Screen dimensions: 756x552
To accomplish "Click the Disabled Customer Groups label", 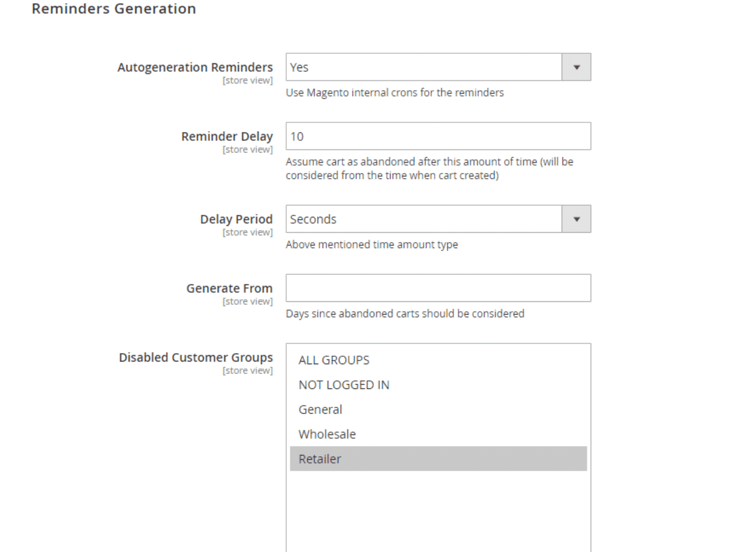I will tap(196, 357).
